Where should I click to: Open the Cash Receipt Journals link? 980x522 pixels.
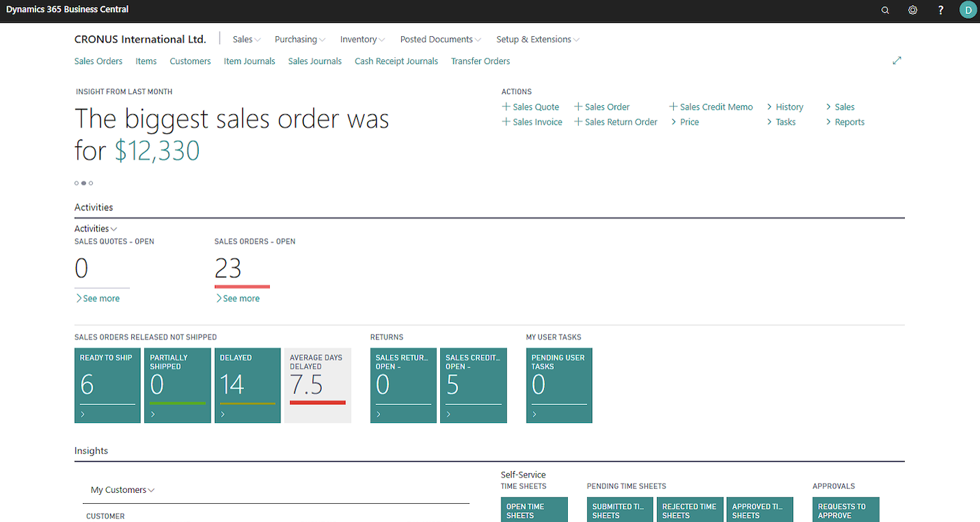396,61
